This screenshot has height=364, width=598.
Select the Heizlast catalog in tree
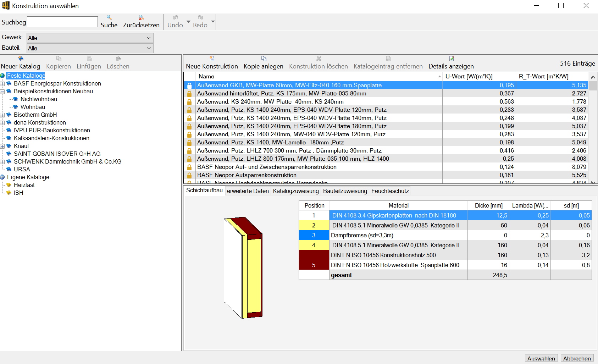(24, 185)
